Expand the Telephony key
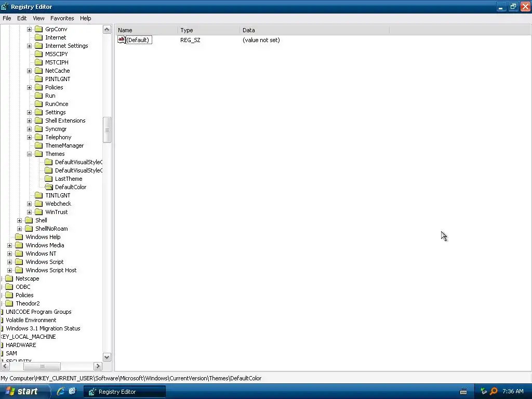The image size is (532, 399). (29, 137)
